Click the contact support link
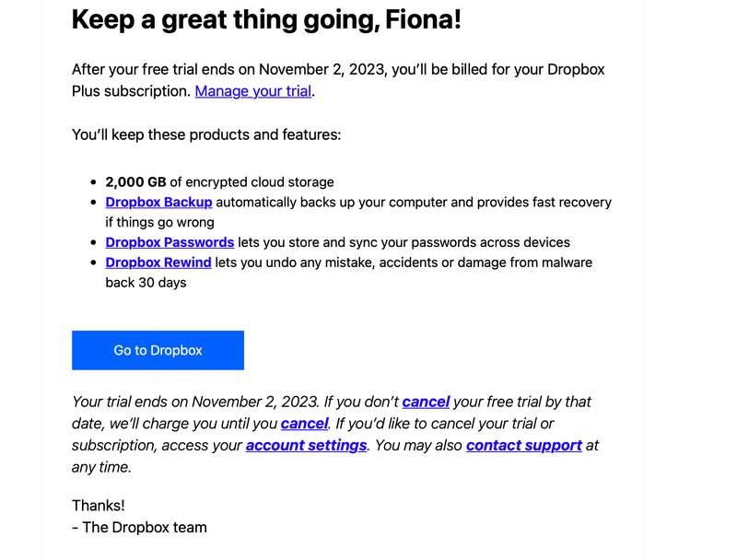 523,446
